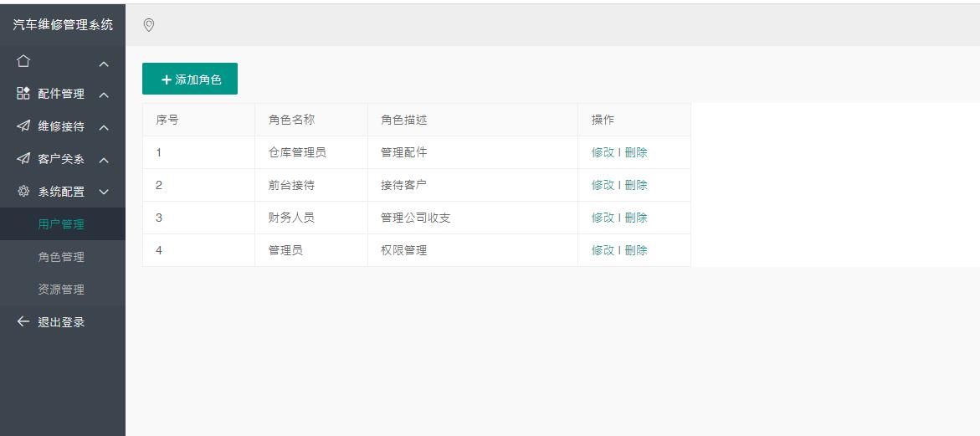Expand the 配件管理 chevron
The image size is (980, 436).
(104, 95)
